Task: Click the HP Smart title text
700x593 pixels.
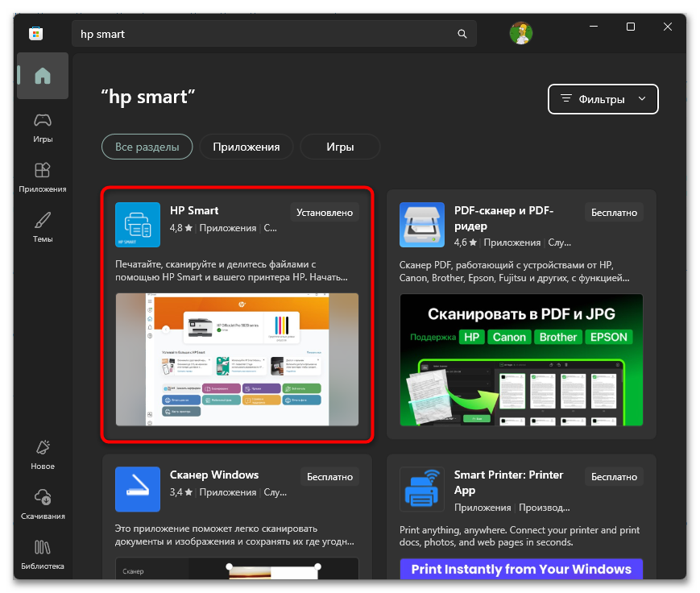Action: click(x=194, y=211)
